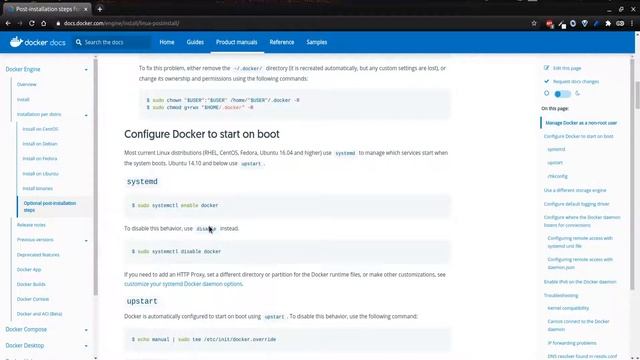640x360 pixels.
Task: Jump to IP forwarding problems entry
Action: click(572, 343)
